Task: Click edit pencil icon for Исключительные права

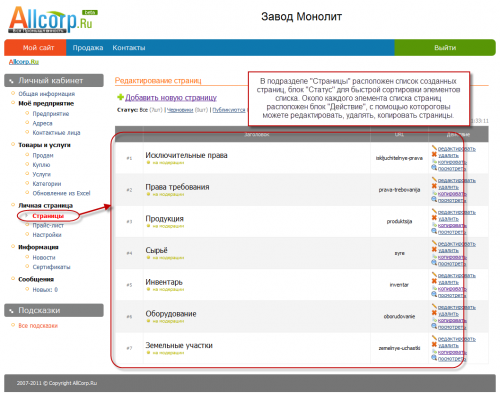Action: coord(434,148)
